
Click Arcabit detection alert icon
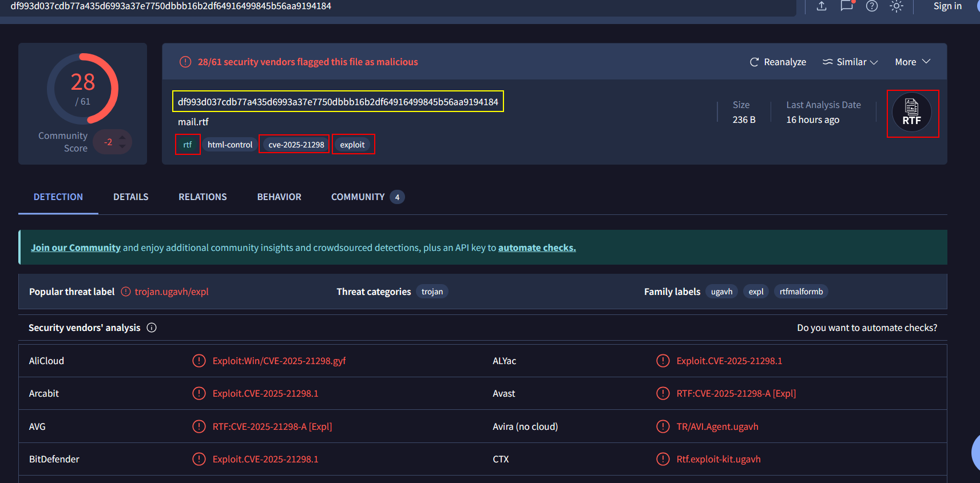(x=199, y=393)
